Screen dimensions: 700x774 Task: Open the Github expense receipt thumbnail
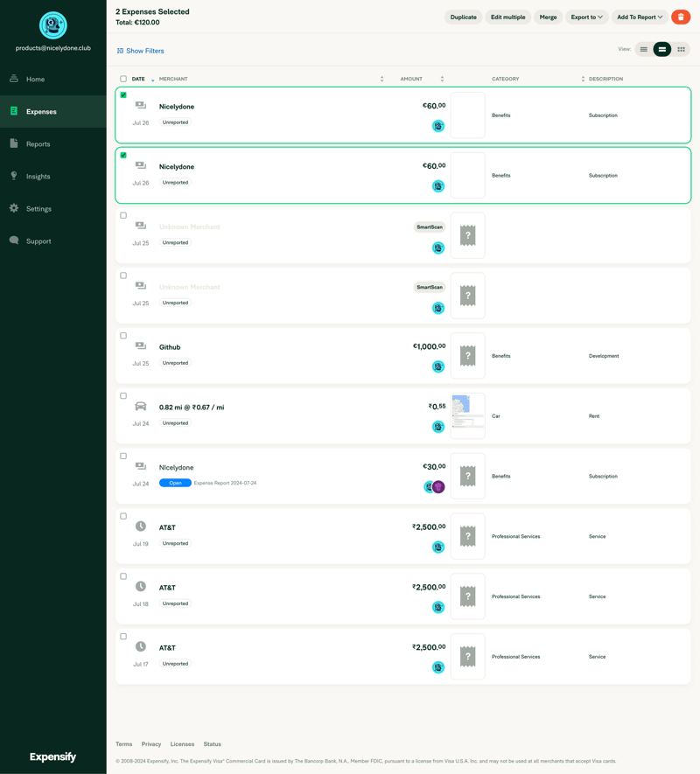467,355
